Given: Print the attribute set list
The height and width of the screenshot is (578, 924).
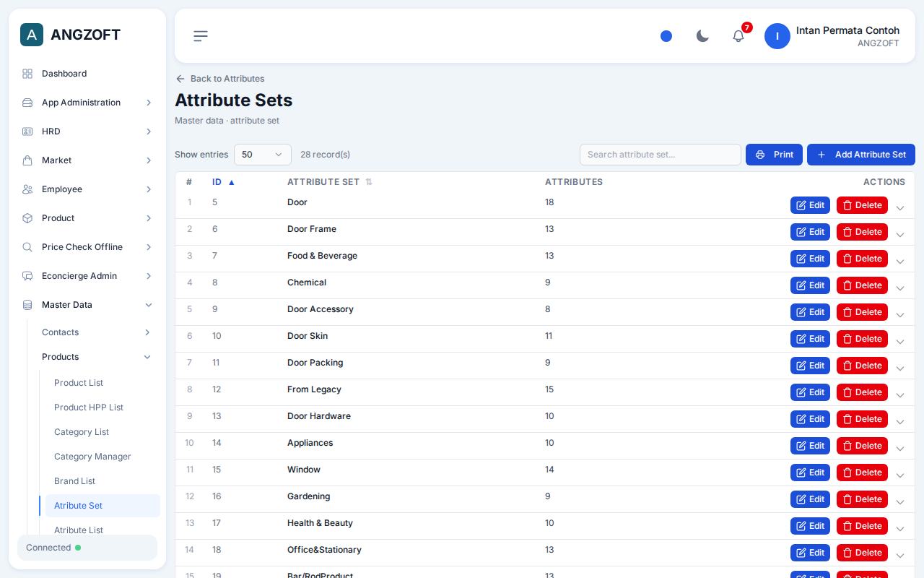Looking at the screenshot, I should [x=774, y=155].
